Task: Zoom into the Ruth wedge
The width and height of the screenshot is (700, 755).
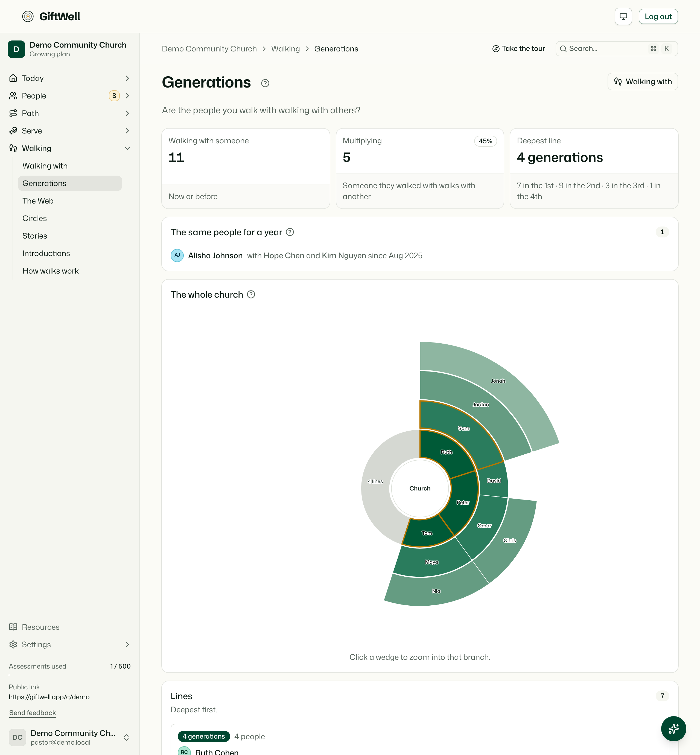Action: coord(446,452)
